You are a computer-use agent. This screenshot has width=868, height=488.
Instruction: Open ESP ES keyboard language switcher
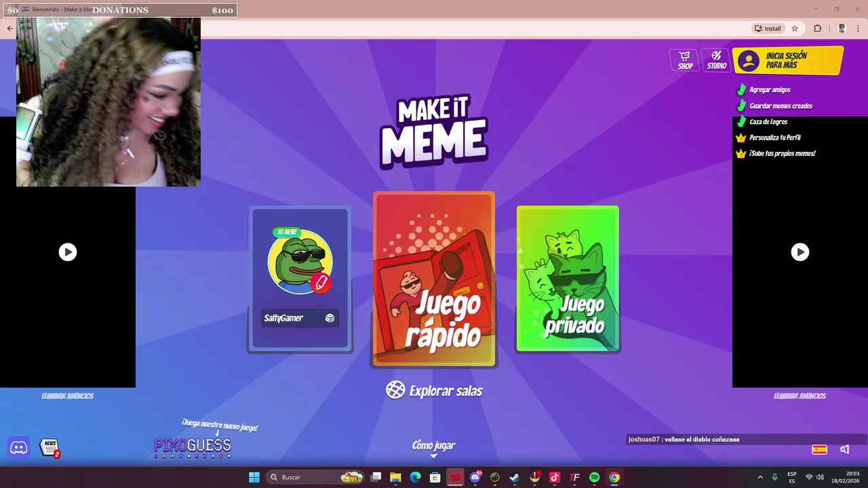coord(792,477)
